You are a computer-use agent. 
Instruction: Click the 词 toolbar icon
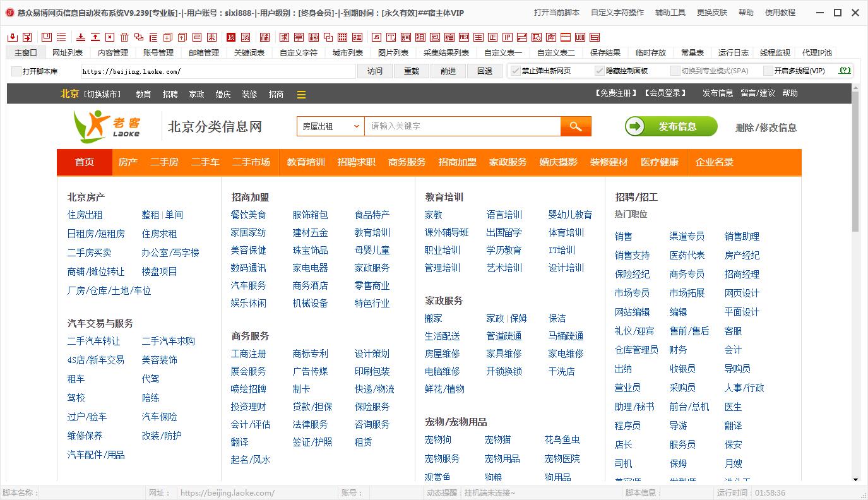pyautogui.click(x=405, y=37)
